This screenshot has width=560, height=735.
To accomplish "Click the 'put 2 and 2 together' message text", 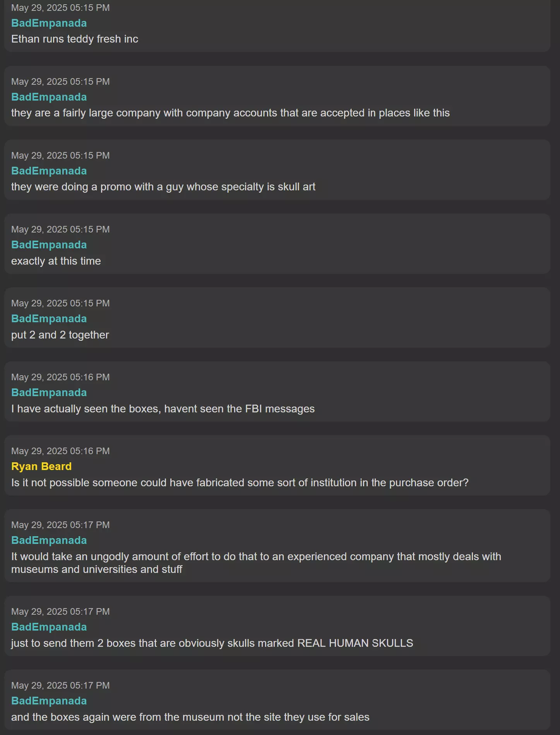I will click(x=60, y=335).
